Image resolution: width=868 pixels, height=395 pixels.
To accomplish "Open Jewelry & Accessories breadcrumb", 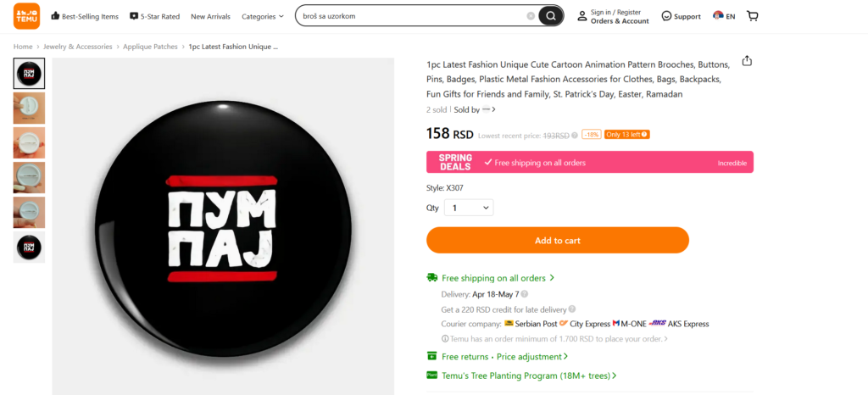I will tap(77, 47).
